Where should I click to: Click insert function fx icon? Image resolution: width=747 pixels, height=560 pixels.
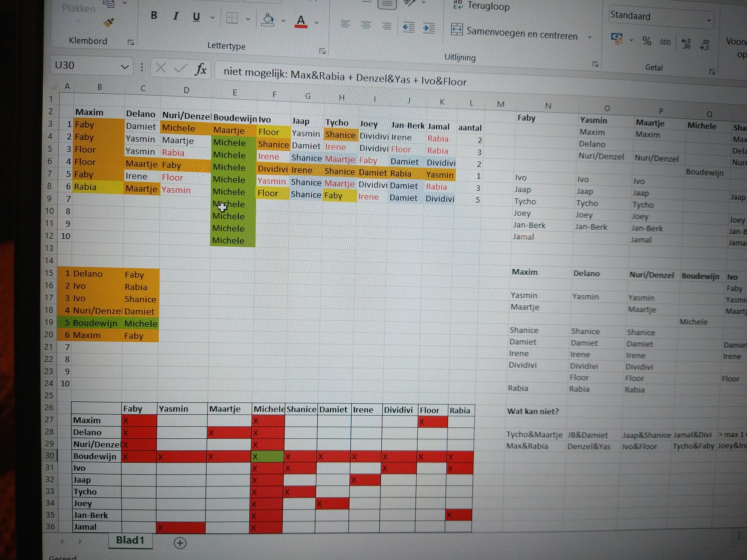tap(201, 69)
